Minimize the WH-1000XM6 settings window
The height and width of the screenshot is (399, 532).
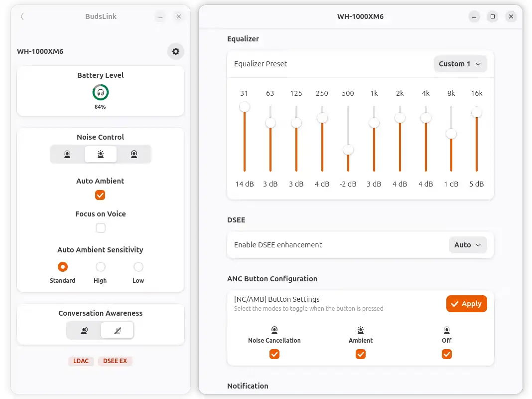pos(474,16)
